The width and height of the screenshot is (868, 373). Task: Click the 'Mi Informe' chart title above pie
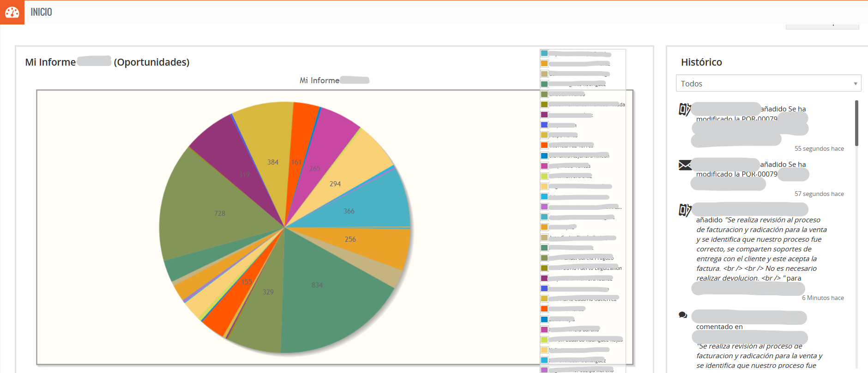(x=319, y=80)
